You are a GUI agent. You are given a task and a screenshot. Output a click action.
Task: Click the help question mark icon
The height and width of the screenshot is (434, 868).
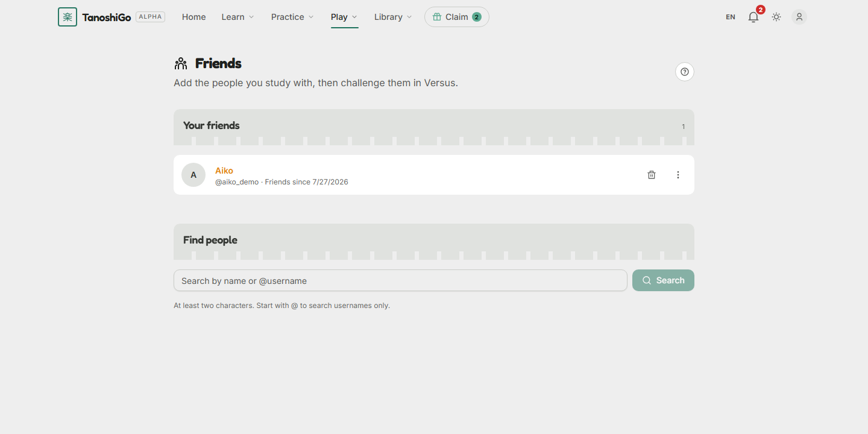[685, 72]
